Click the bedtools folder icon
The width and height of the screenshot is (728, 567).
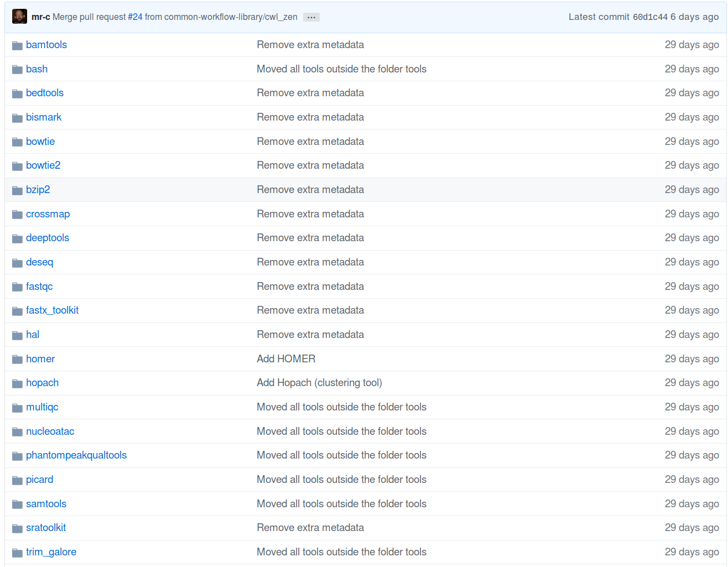(17, 93)
